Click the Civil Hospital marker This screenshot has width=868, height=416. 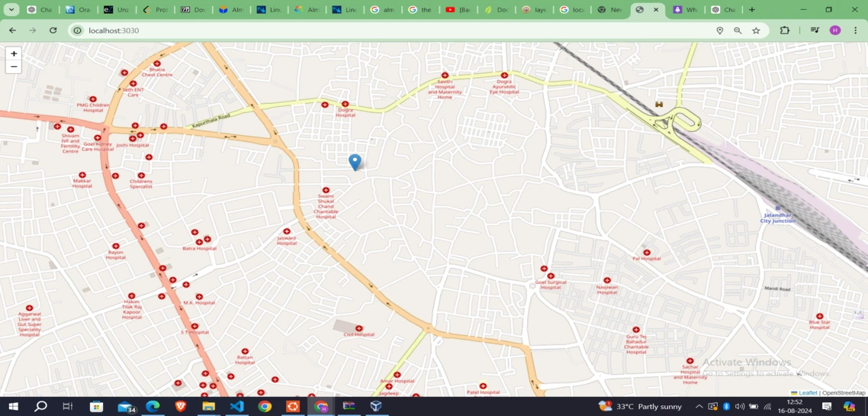tap(358, 328)
